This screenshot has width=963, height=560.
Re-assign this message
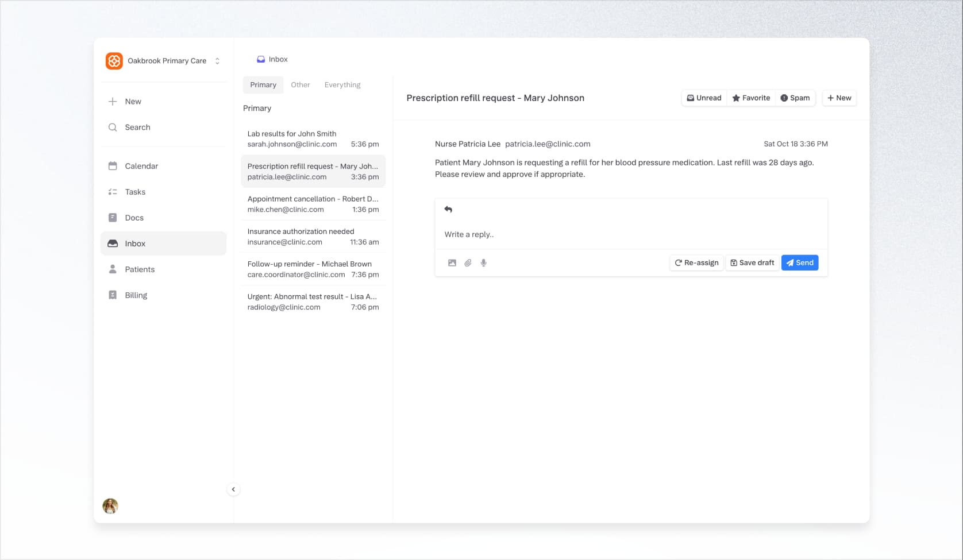coord(696,263)
